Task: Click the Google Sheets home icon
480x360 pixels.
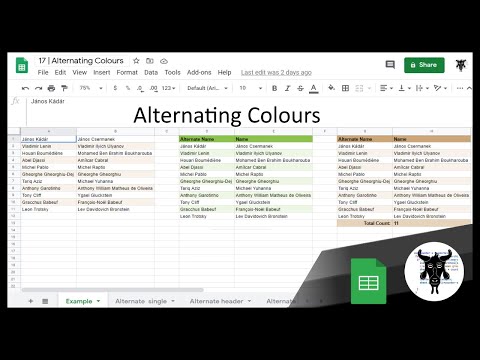Action: [22, 65]
